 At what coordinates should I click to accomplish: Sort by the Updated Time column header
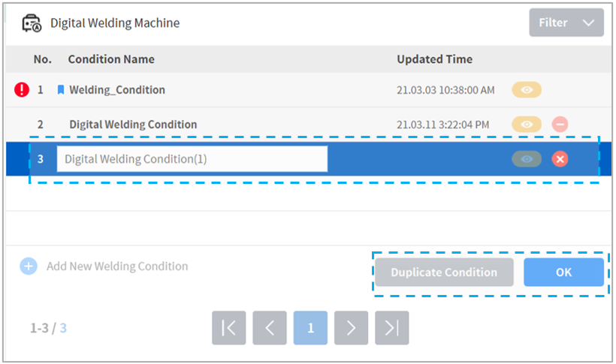coord(434,59)
